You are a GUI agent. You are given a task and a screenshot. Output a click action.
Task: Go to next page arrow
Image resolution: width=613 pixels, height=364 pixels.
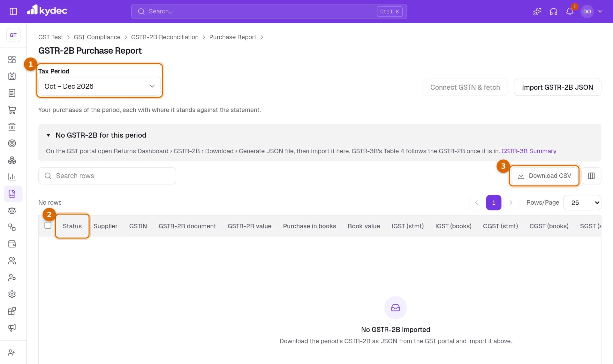[x=511, y=203]
